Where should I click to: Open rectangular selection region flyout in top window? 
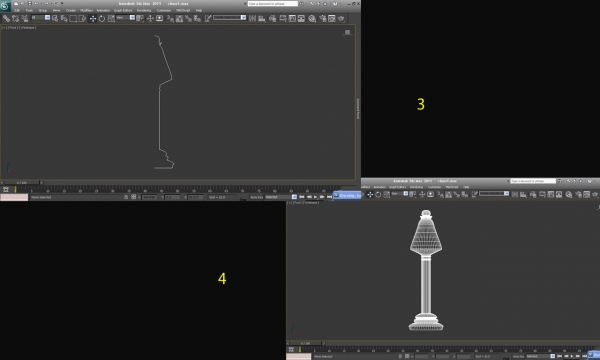tap(73, 18)
